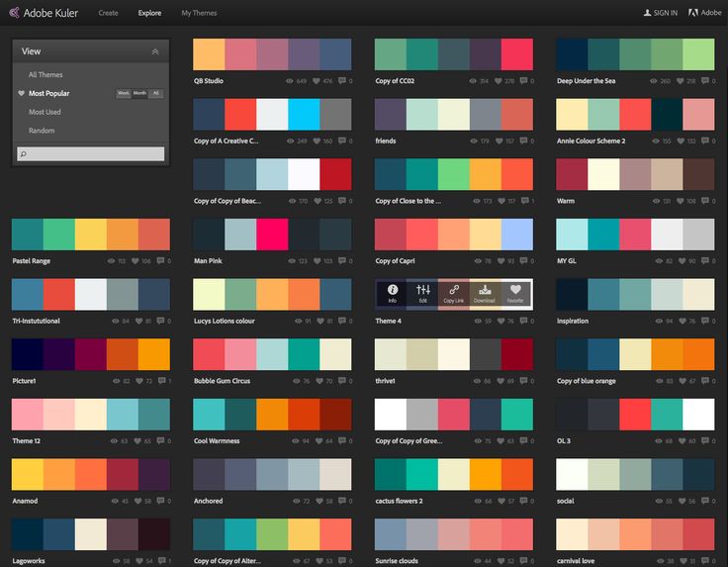728x567 pixels.
Task: Click dark red swatch in thrive1
Action: [517, 354]
